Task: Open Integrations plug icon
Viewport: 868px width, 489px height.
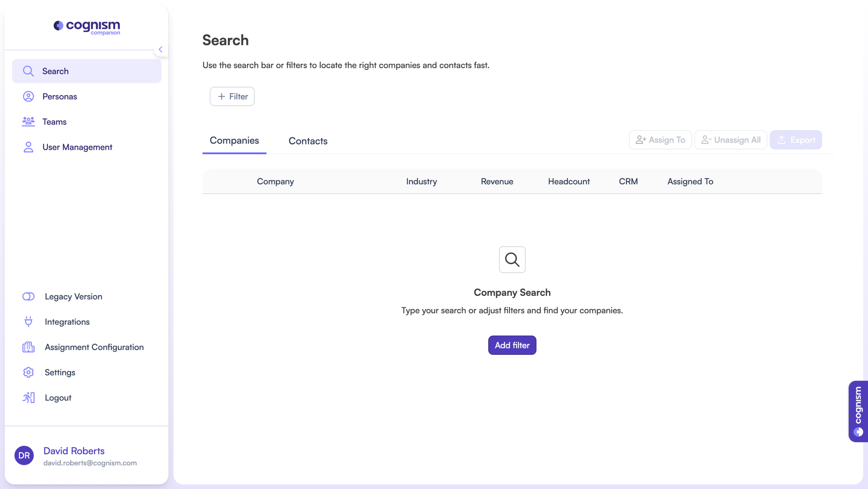Action: click(x=28, y=322)
